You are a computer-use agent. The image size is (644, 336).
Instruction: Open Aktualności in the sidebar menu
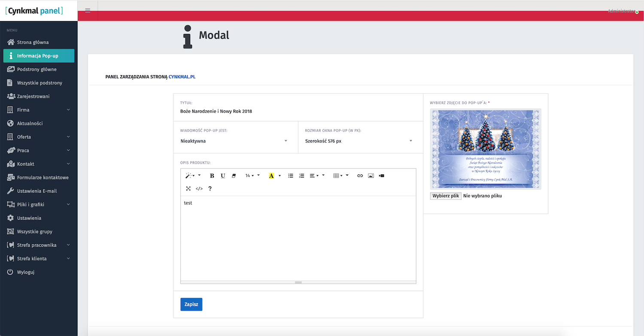[30, 123]
